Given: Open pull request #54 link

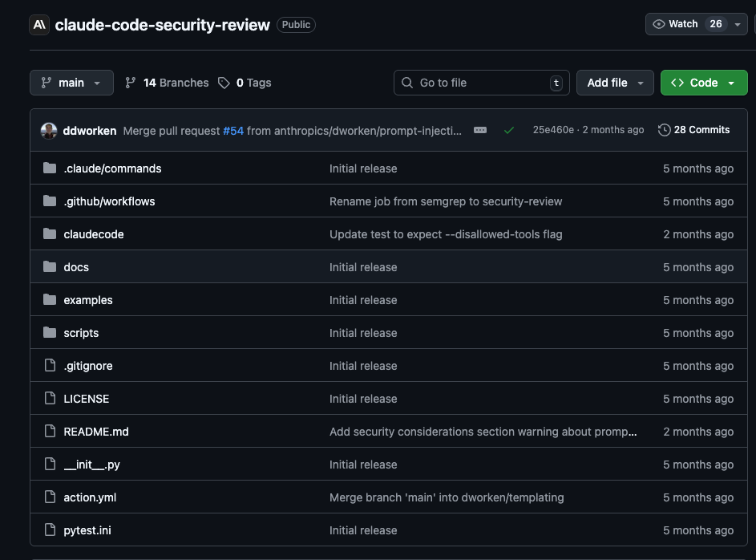Looking at the screenshot, I should (233, 130).
